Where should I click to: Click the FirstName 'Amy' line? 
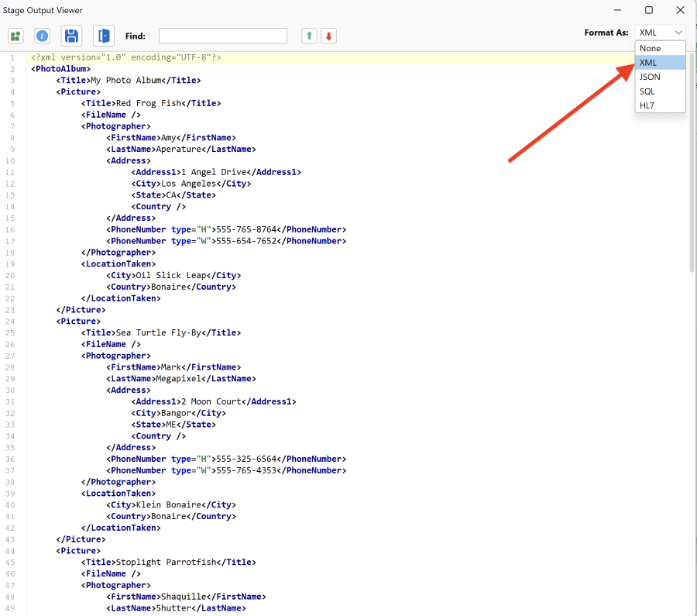[171, 138]
